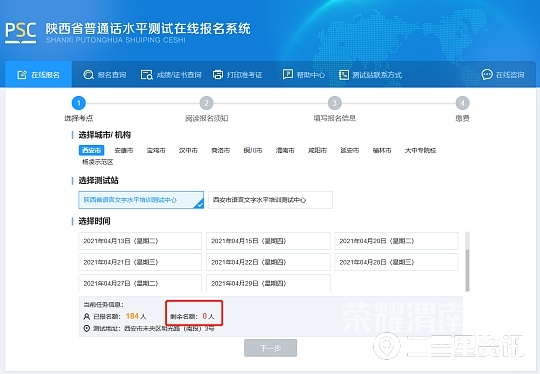Click the person icon beside 已报名额
Screen dimensions: 540x374
(86, 316)
